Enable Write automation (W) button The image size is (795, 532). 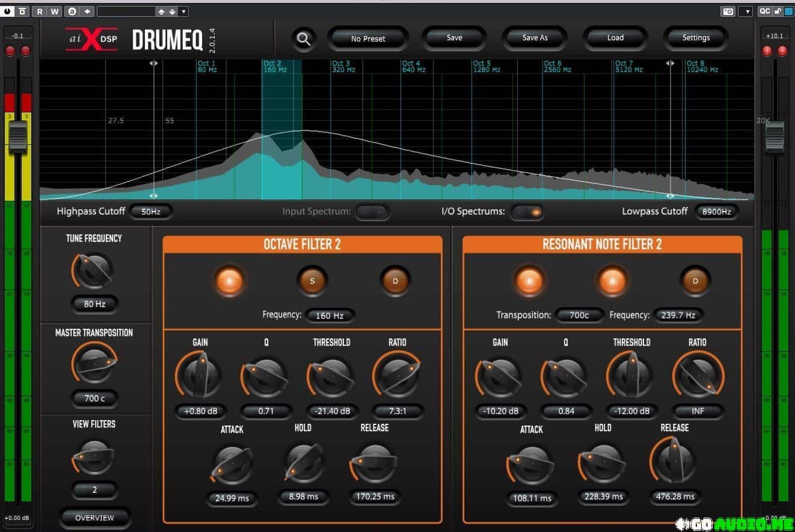pos(55,11)
